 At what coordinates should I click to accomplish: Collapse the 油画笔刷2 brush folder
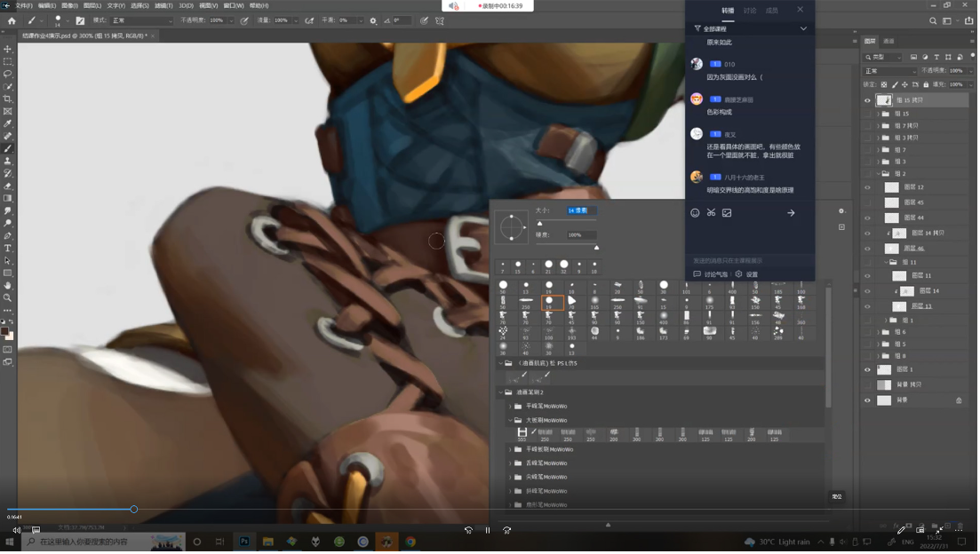click(500, 392)
